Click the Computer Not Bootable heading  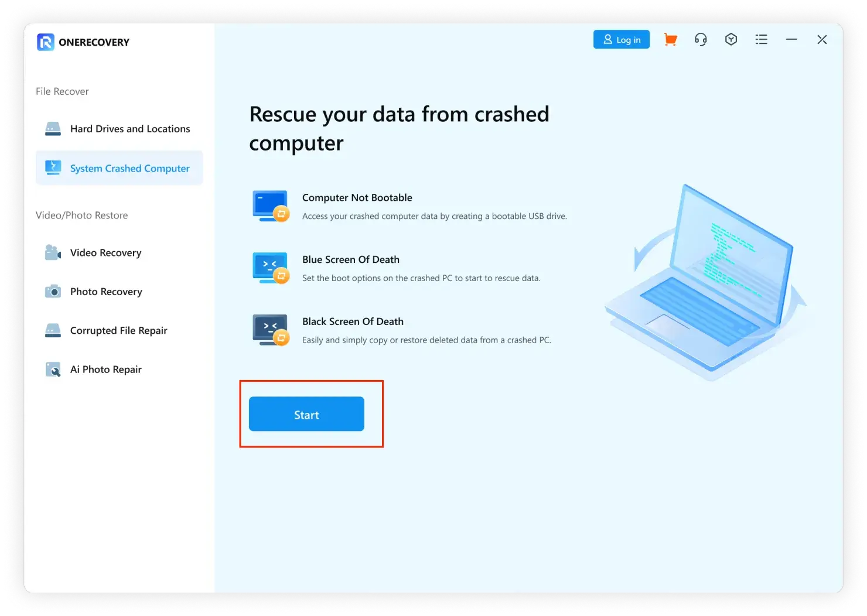(x=357, y=198)
